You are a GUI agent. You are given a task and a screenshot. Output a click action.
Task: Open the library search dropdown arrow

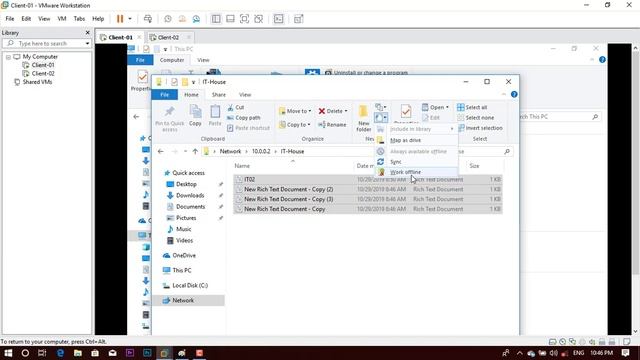click(x=87, y=43)
